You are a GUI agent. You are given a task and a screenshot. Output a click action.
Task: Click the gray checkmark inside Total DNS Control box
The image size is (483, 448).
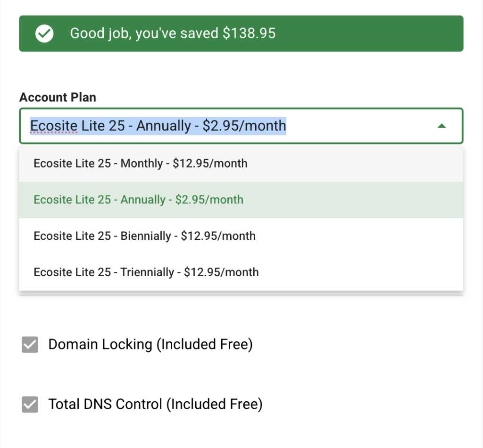pyautogui.click(x=30, y=405)
